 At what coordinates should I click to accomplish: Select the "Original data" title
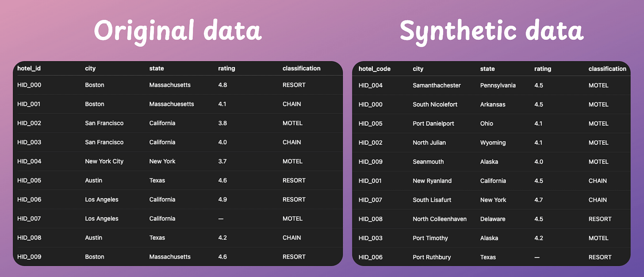(x=177, y=31)
